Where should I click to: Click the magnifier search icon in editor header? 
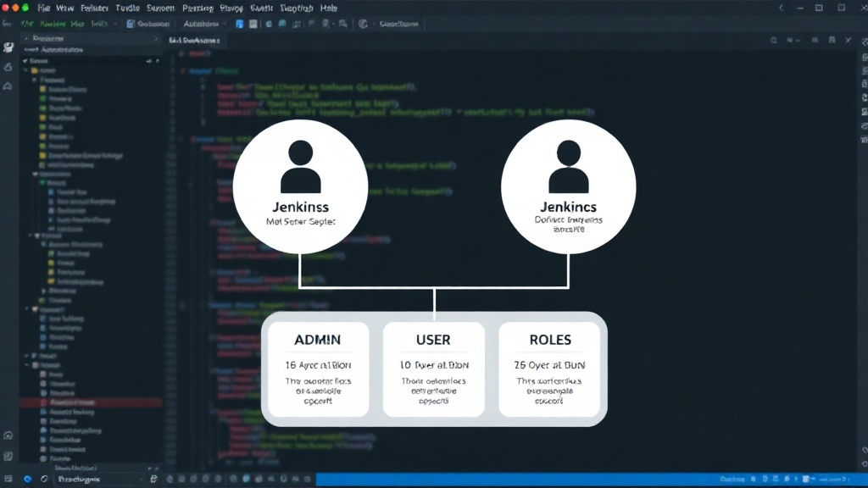coord(774,41)
